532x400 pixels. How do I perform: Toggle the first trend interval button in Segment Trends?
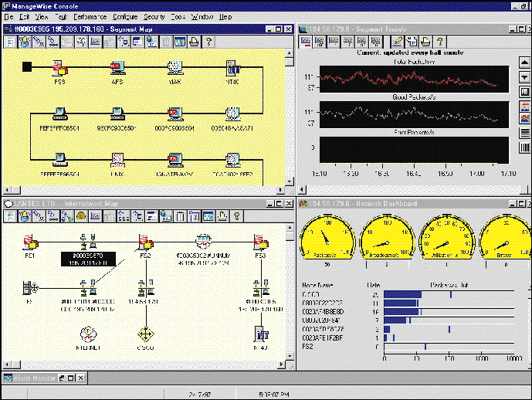click(x=305, y=42)
